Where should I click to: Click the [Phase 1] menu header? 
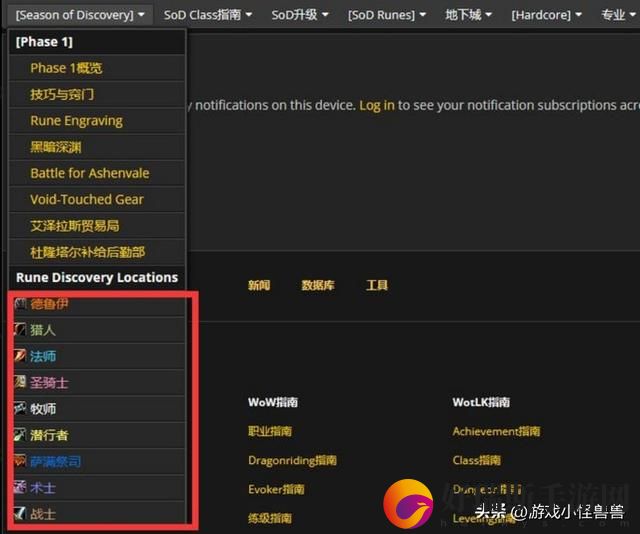click(x=97, y=42)
